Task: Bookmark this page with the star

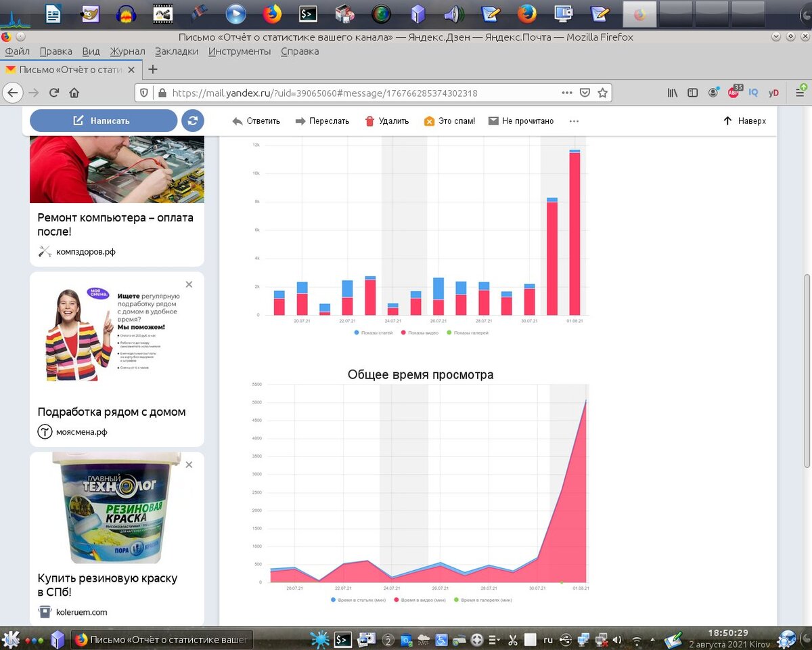Action: click(x=602, y=93)
